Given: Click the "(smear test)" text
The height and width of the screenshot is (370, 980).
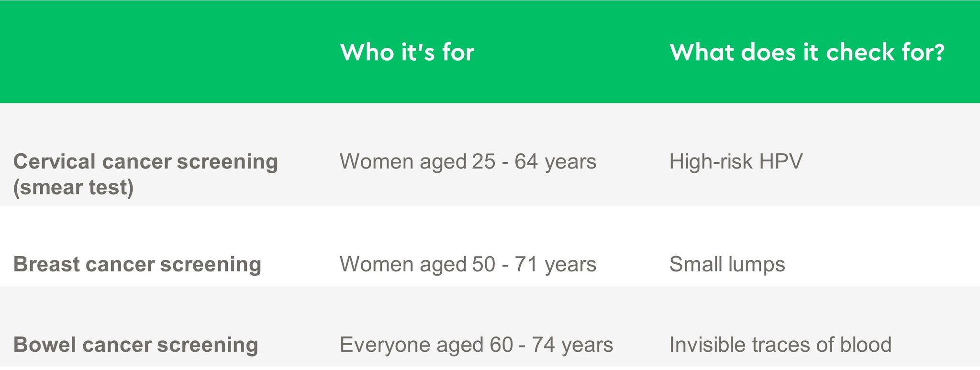Looking at the screenshot, I should [73, 187].
